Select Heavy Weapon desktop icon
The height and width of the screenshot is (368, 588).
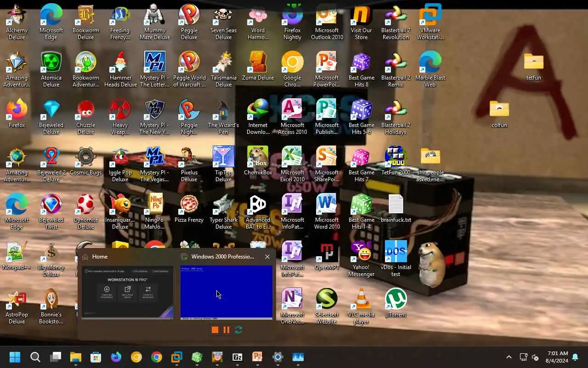[120, 117]
